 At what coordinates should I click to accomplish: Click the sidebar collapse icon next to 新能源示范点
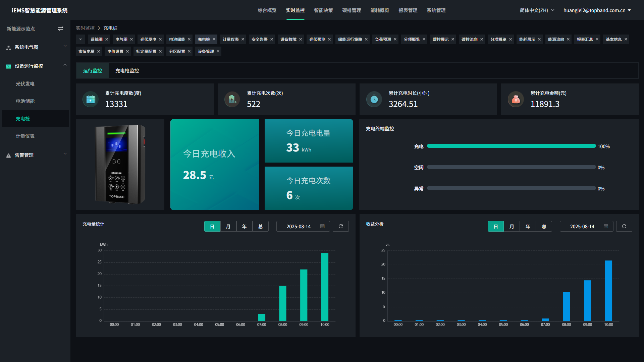[x=61, y=28]
